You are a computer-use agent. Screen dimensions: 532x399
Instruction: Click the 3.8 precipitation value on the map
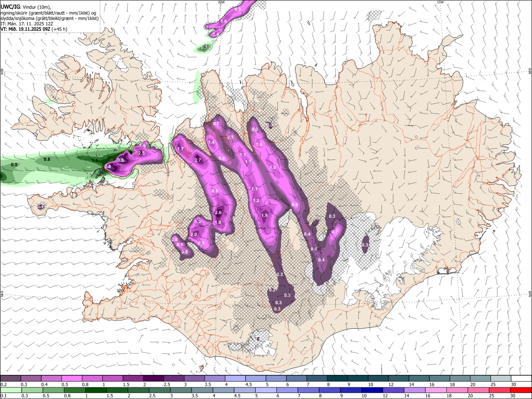108,167
